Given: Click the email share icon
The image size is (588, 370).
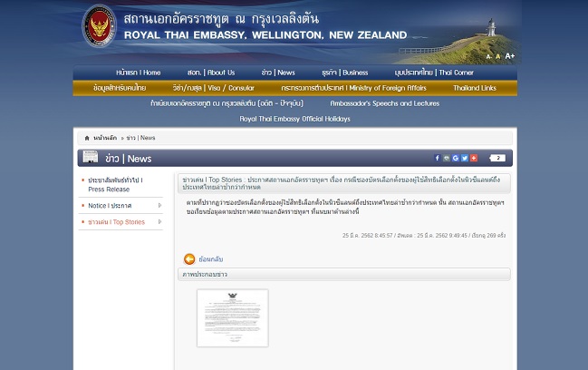Looking at the screenshot, I should point(446,158).
